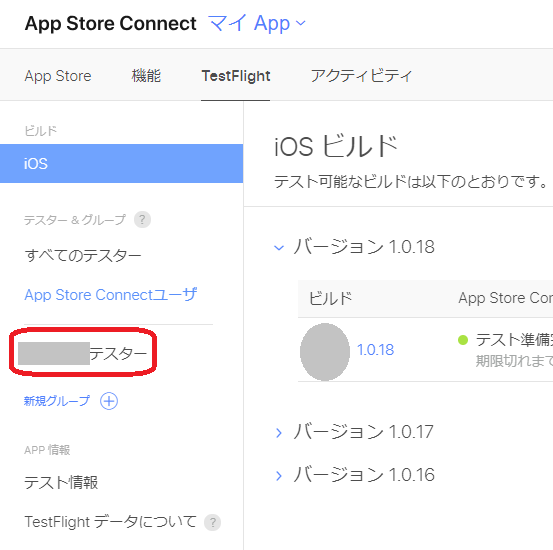Expand the バージョン 1.0.16 section
The image size is (553, 550).
coord(279,476)
